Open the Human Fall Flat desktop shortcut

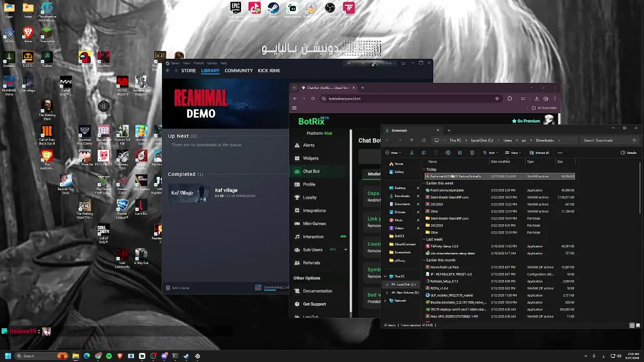122,134
